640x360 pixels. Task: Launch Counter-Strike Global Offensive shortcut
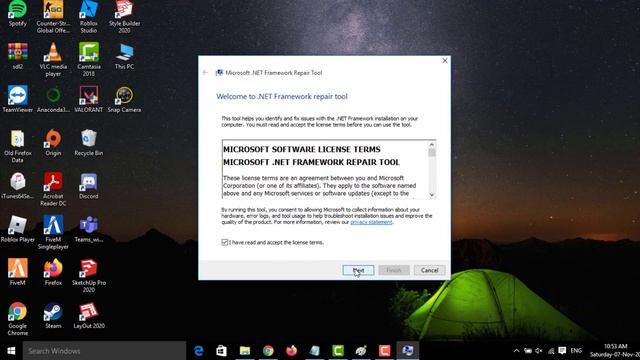point(53,16)
